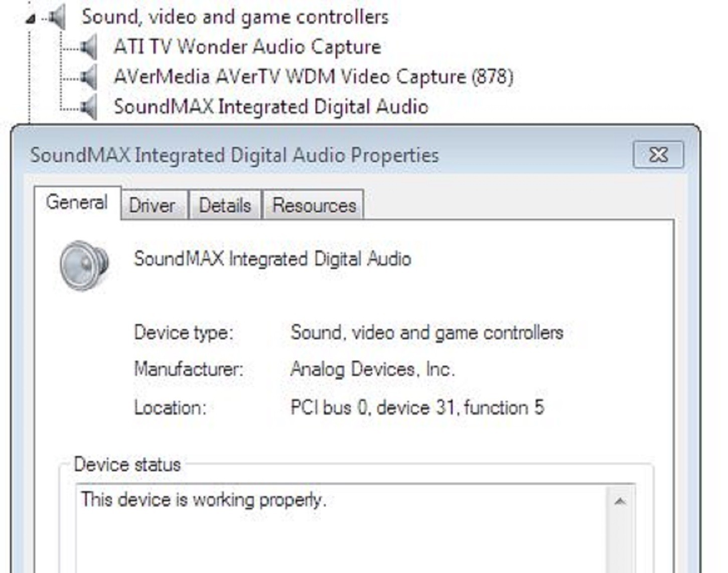Open the Details tab
The image size is (728, 573).
coord(225,205)
